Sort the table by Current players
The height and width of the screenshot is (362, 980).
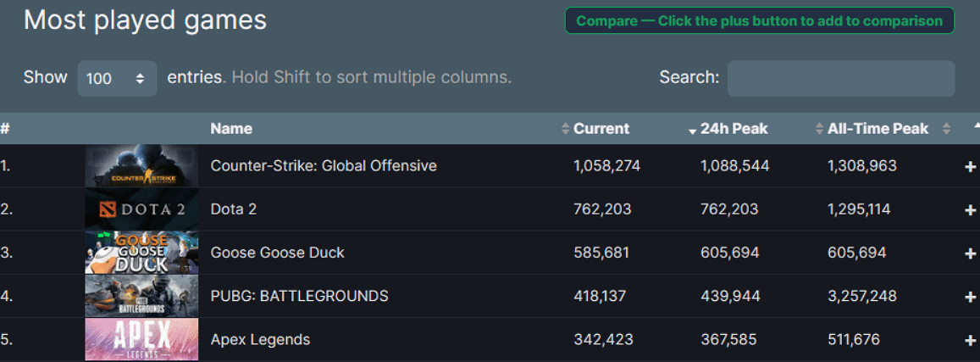click(601, 129)
